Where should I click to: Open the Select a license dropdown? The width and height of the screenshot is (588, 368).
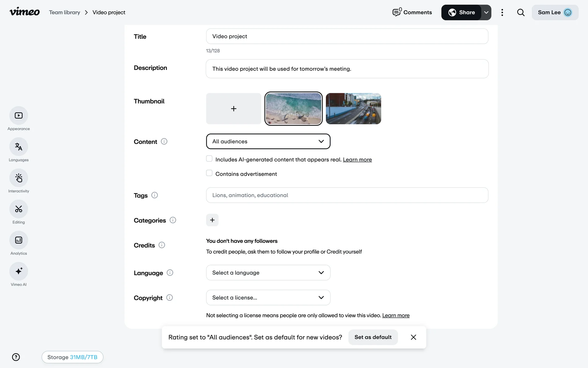[x=268, y=297]
